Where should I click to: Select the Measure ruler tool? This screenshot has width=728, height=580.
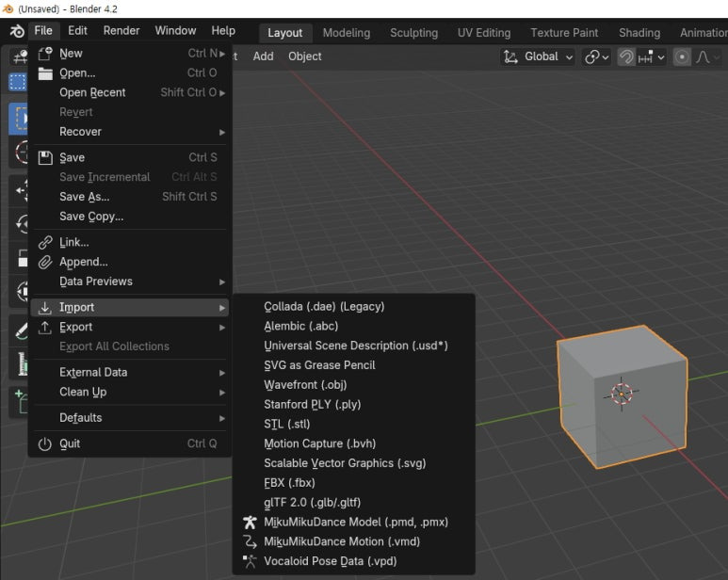coord(20,363)
